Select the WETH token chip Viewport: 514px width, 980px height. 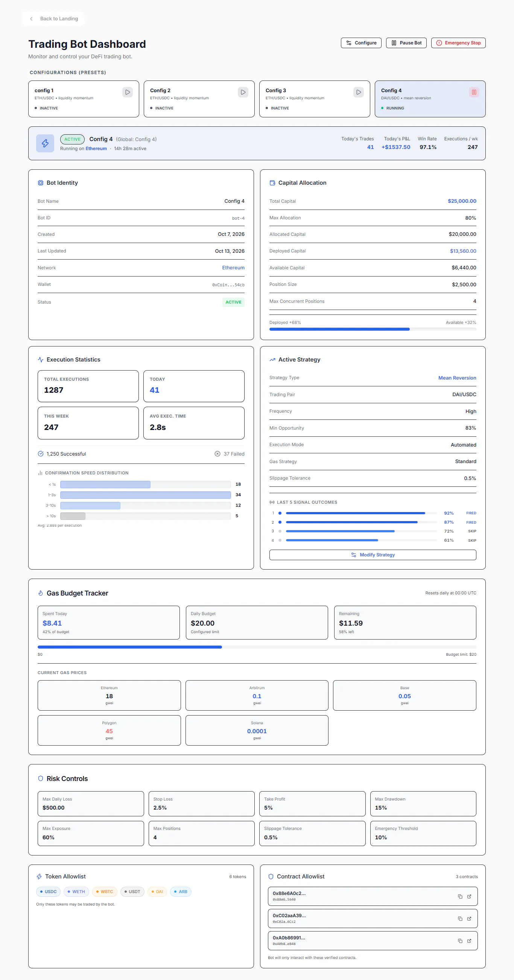pos(76,892)
